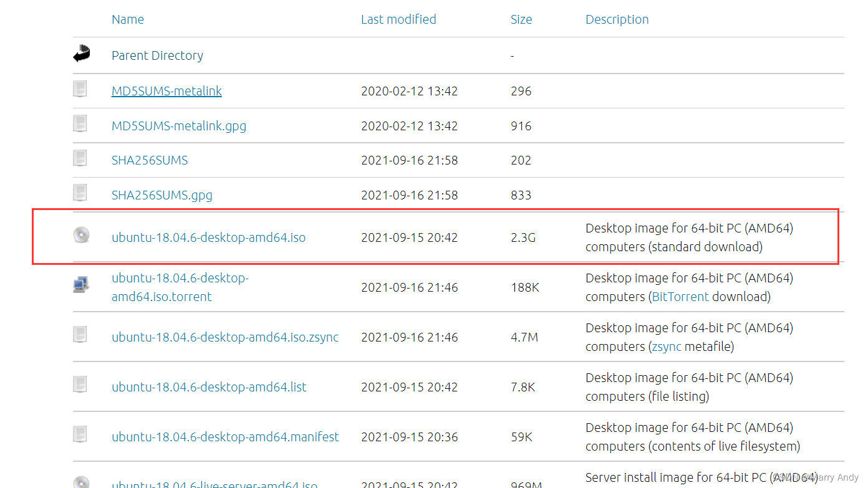Image resolution: width=868 pixels, height=488 pixels.
Task: Click the 2.3G size value
Action: (523, 237)
